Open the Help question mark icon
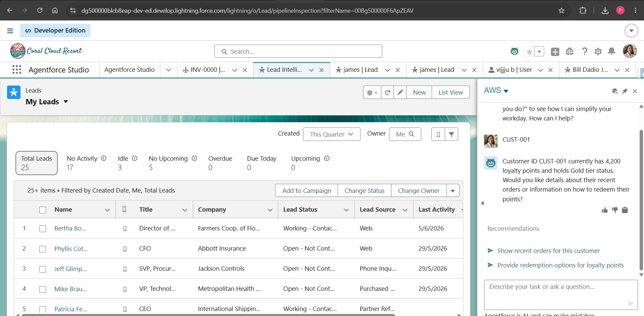This screenshot has width=644, height=316. (585, 51)
